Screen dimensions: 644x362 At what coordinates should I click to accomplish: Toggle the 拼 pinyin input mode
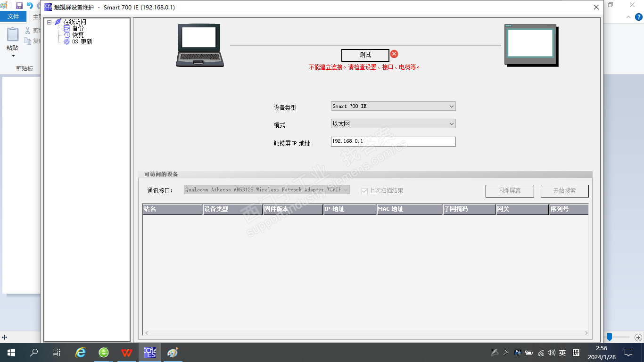click(576, 353)
